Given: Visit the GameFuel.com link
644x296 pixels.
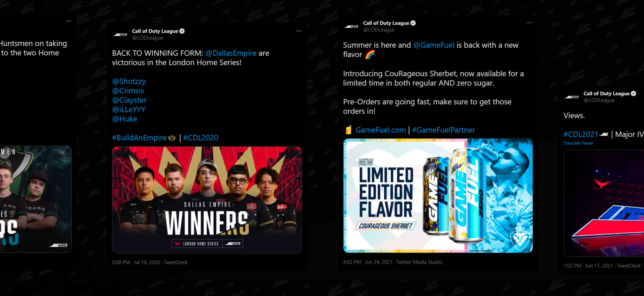Looking at the screenshot, I should point(381,130).
